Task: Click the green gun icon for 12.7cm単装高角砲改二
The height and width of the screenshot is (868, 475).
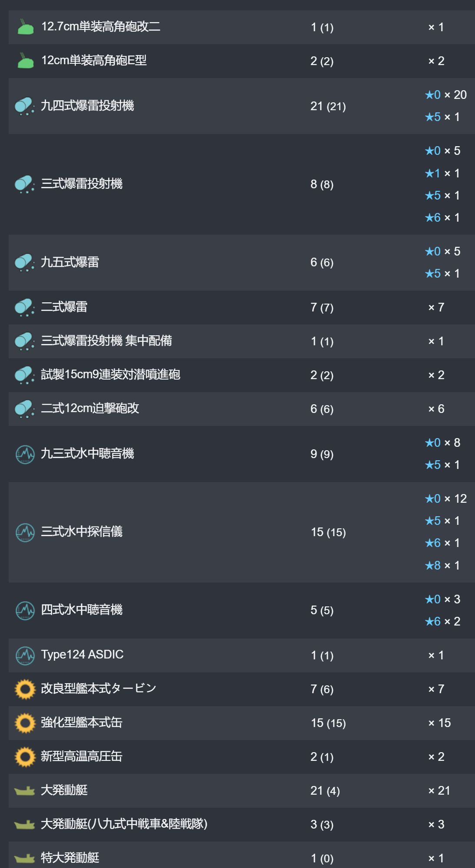Action: point(25,27)
